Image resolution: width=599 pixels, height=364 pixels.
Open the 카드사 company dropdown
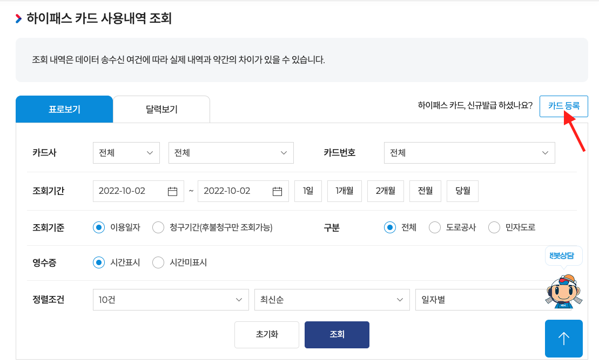[x=126, y=153]
